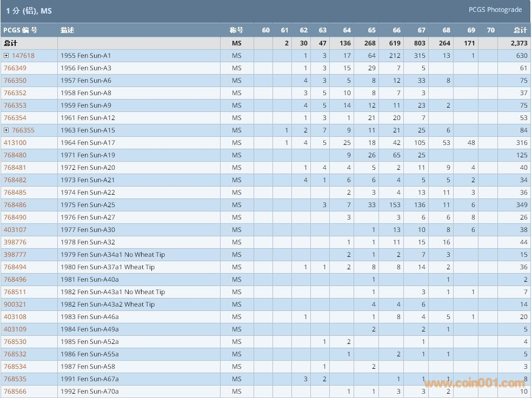This screenshot has height=398, width=532.
Task: Click the grade 67 column header
Action: point(421,30)
